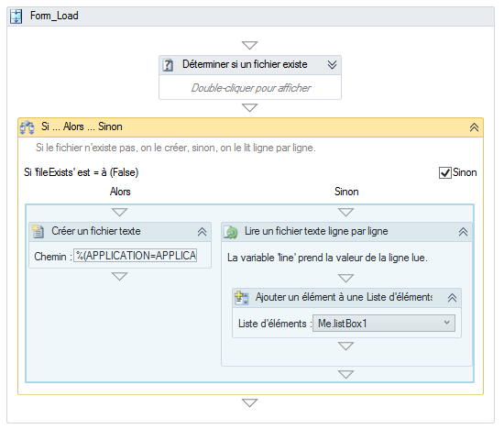Click the 'Alors' branch label
Image resolution: width=504 pixels, height=429 pixels.
(120, 192)
